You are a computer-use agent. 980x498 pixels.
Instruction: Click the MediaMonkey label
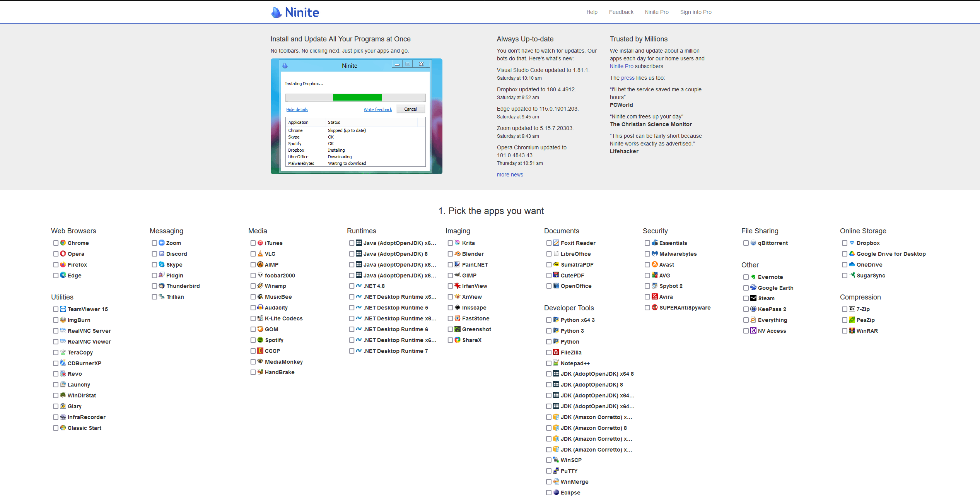point(284,362)
